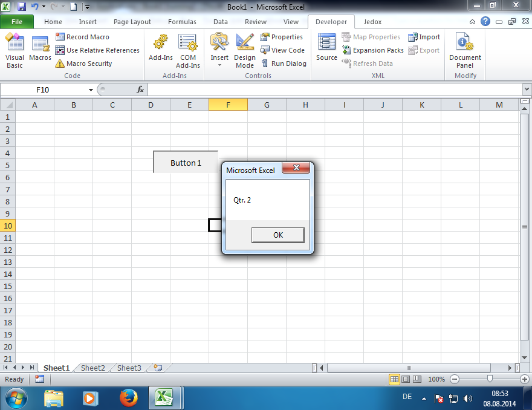
Task: Open COM Add-Ins dialog
Action: tap(187, 51)
